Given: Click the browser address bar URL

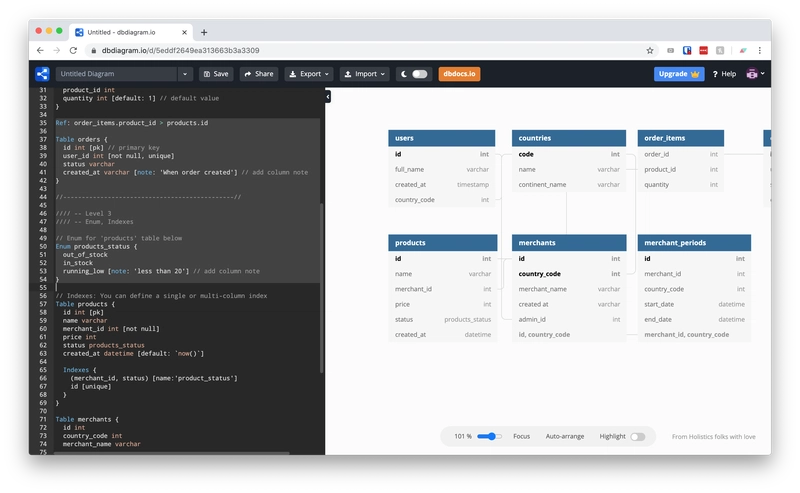Looking at the screenshot, I should pos(181,51).
